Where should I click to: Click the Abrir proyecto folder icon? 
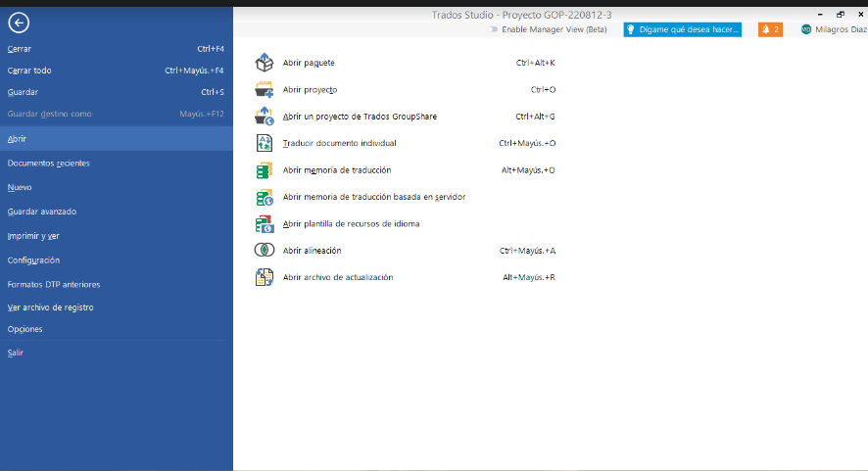tap(265, 89)
